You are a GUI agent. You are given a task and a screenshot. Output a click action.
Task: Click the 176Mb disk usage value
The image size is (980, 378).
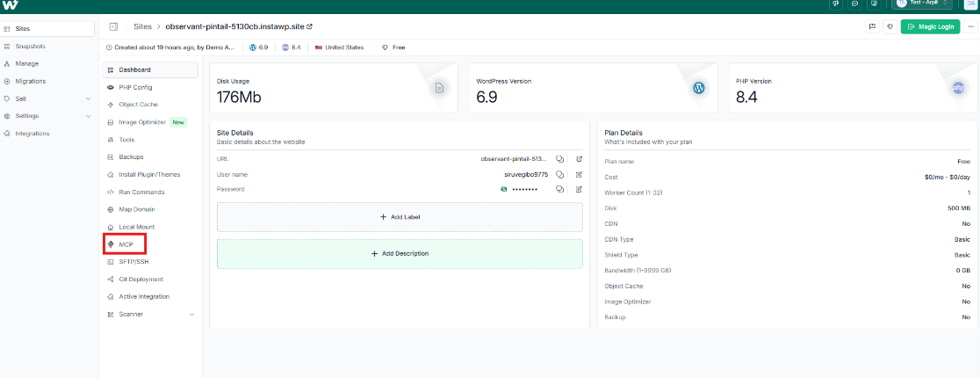coord(239,97)
